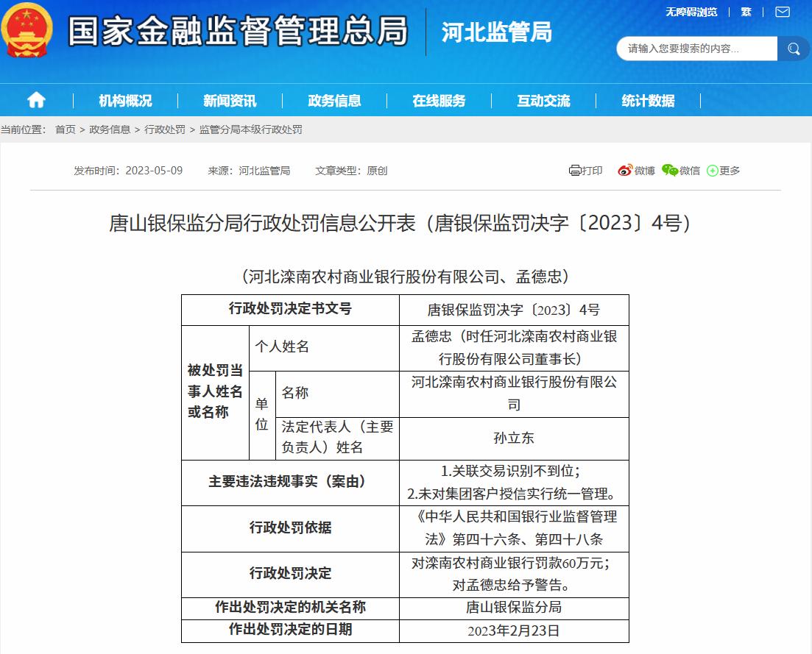The width and height of the screenshot is (812, 654).
Task: Click the name 孙立东
Action: [x=514, y=438]
